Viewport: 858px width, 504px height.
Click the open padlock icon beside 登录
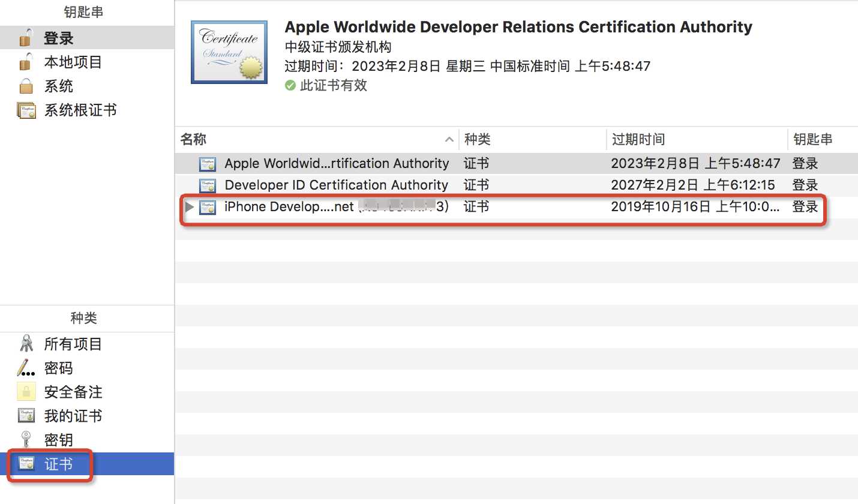25,38
